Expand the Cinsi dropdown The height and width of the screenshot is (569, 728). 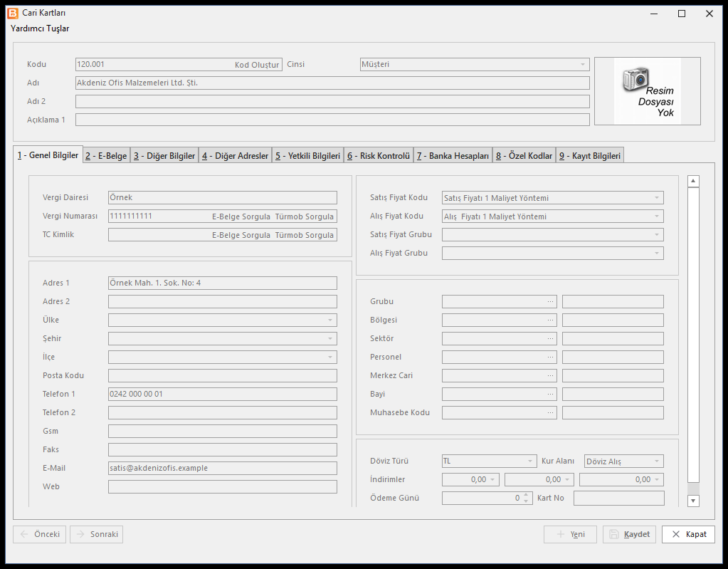(x=583, y=65)
